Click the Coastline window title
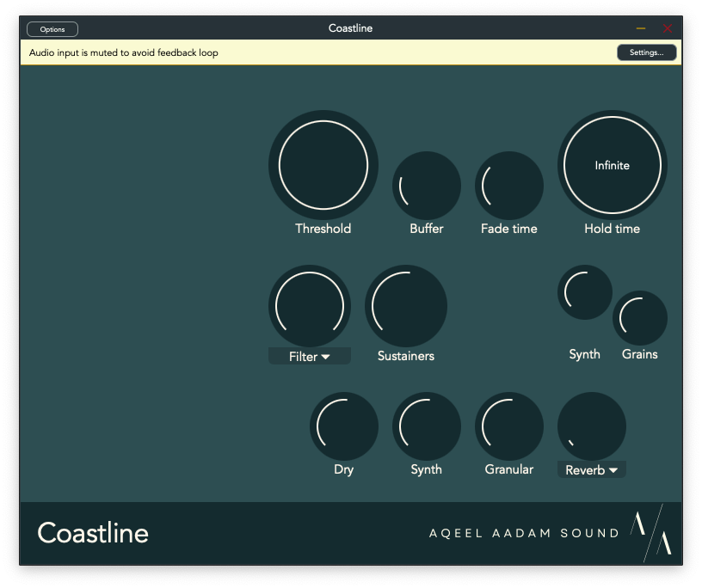The width and height of the screenshot is (702, 588). pyautogui.click(x=350, y=28)
